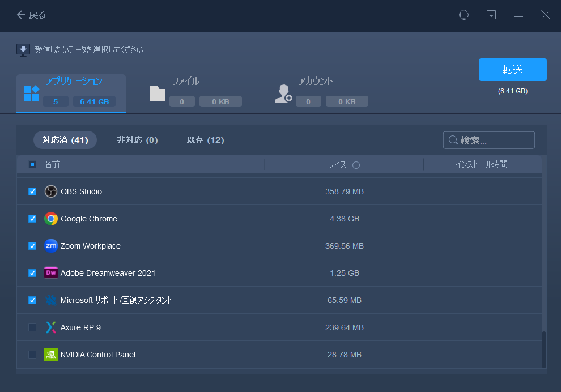Click the インストール時間 column header
Screen dimensions: 561x392
point(482,164)
